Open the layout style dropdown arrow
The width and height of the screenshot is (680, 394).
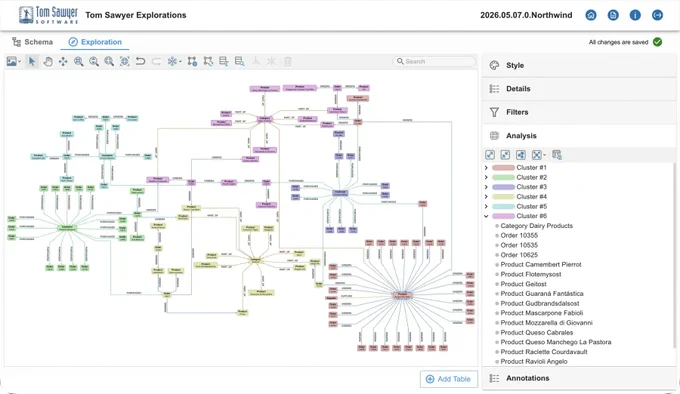pos(180,62)
